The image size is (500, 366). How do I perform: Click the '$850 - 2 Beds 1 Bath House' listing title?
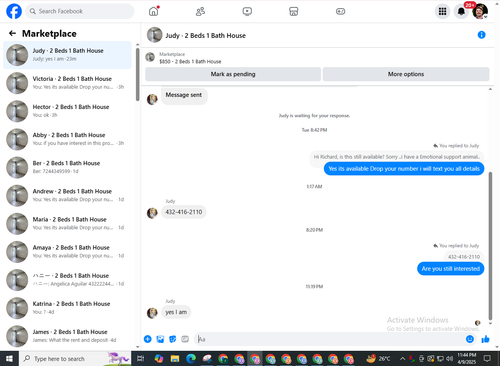coord(190,62)
